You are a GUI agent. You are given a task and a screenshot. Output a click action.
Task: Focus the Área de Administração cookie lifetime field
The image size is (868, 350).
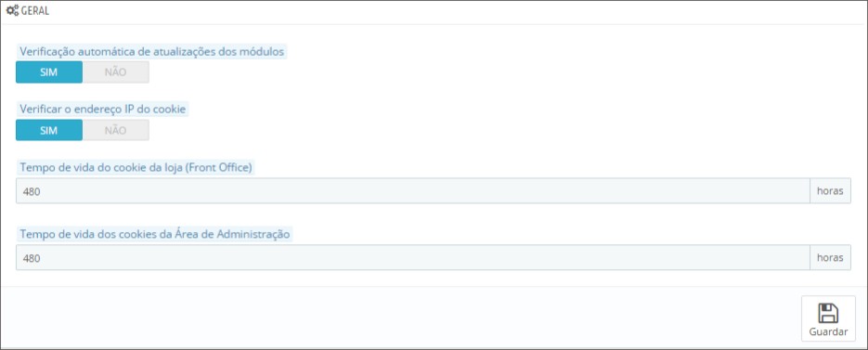point(413,257)
